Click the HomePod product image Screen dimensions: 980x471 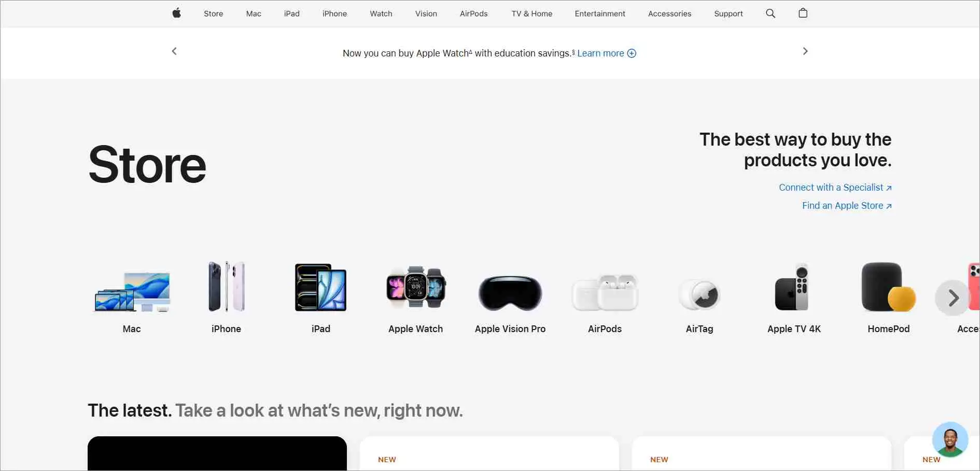click(x=888, y=287)
